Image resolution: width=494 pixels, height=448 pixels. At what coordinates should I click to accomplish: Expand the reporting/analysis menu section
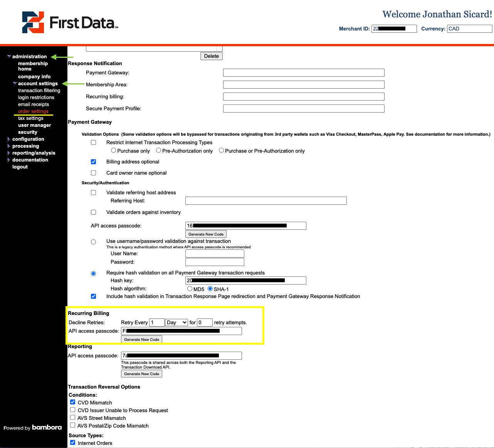tap(9, 153)
